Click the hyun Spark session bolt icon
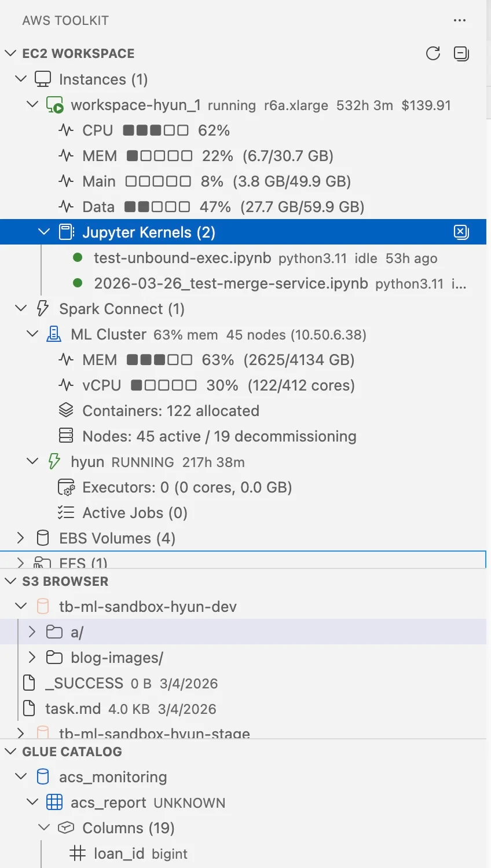 coord(54,462)
